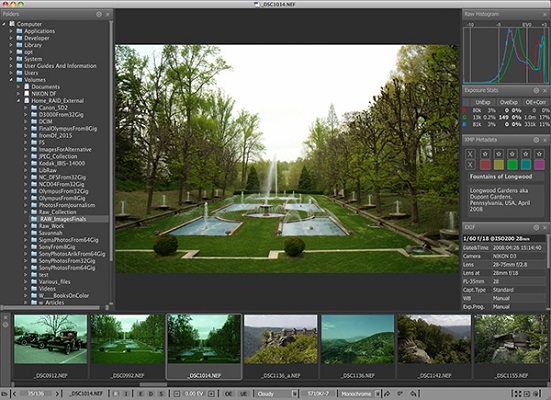
Task: Open the Monochrome dropdown in bottom bar
Action: [360, 394]
